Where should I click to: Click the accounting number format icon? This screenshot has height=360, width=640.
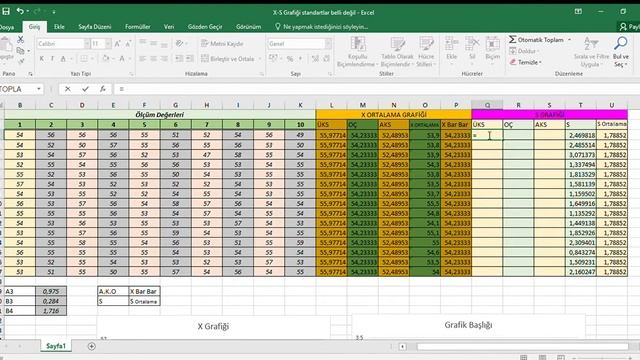pos(273,59)
